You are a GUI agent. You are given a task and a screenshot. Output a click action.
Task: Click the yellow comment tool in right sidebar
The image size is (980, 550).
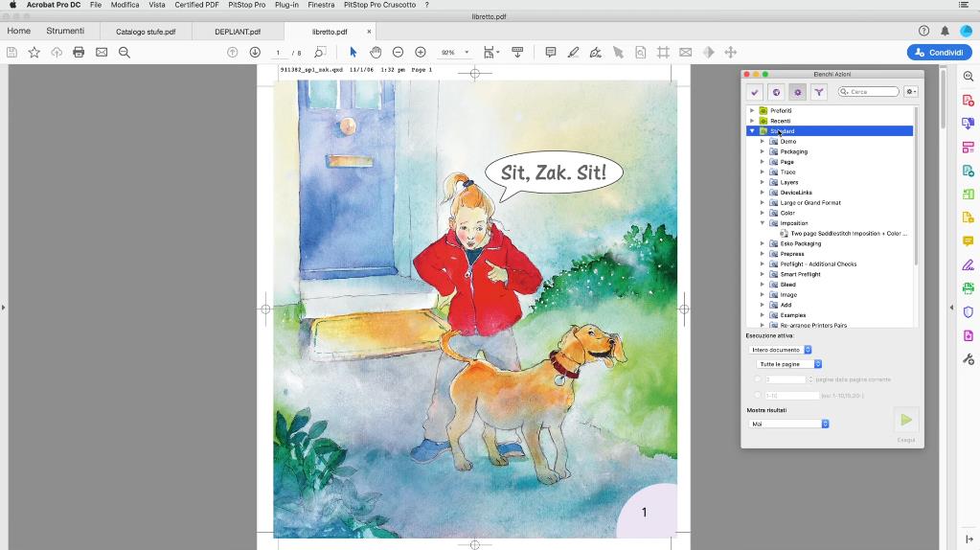click(969, 241)
